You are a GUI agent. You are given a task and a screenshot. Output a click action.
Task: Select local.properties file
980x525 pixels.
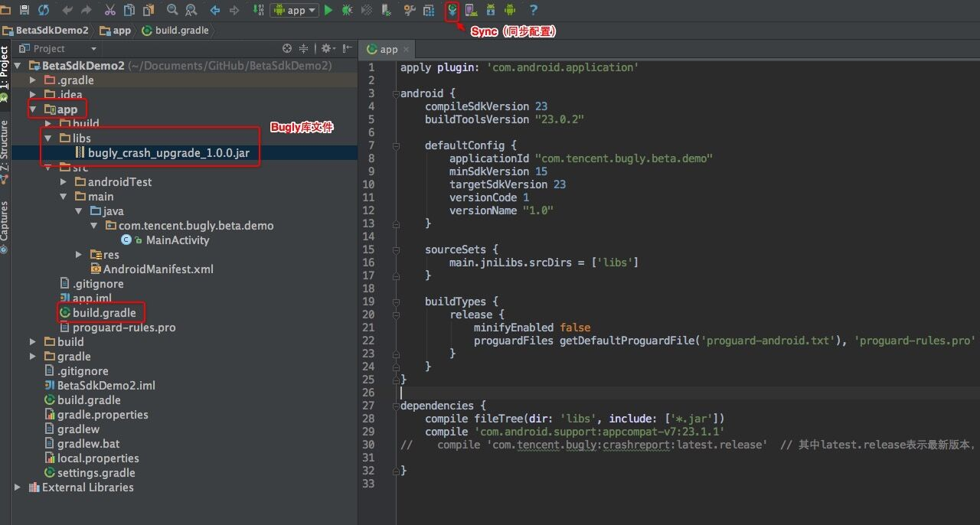98,458
